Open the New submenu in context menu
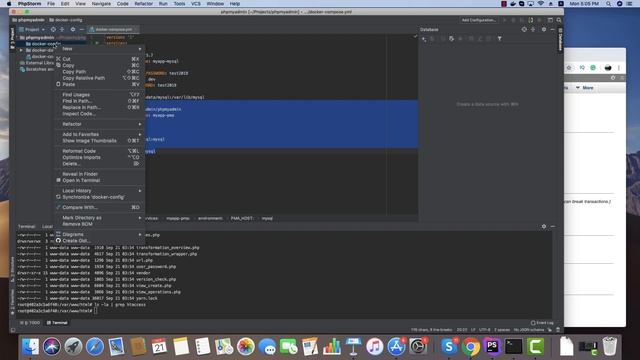This screenshot has width=640, height=360. pos(99,49)
